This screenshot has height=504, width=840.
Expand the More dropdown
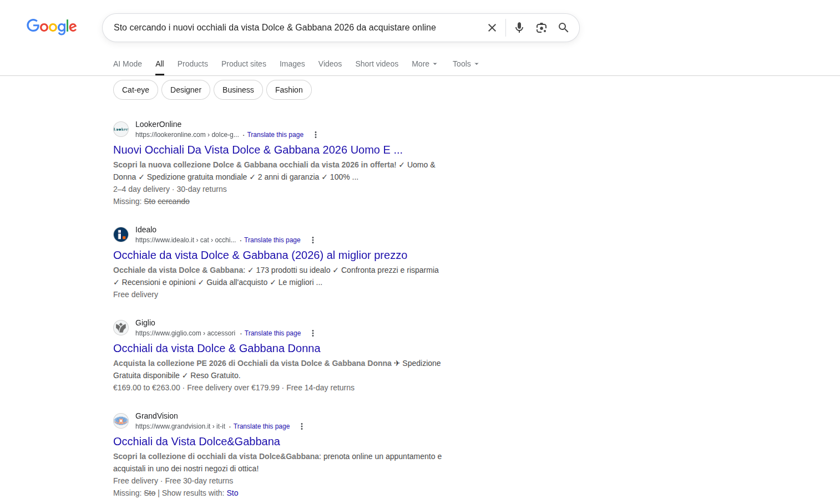[x=424, y=64]
